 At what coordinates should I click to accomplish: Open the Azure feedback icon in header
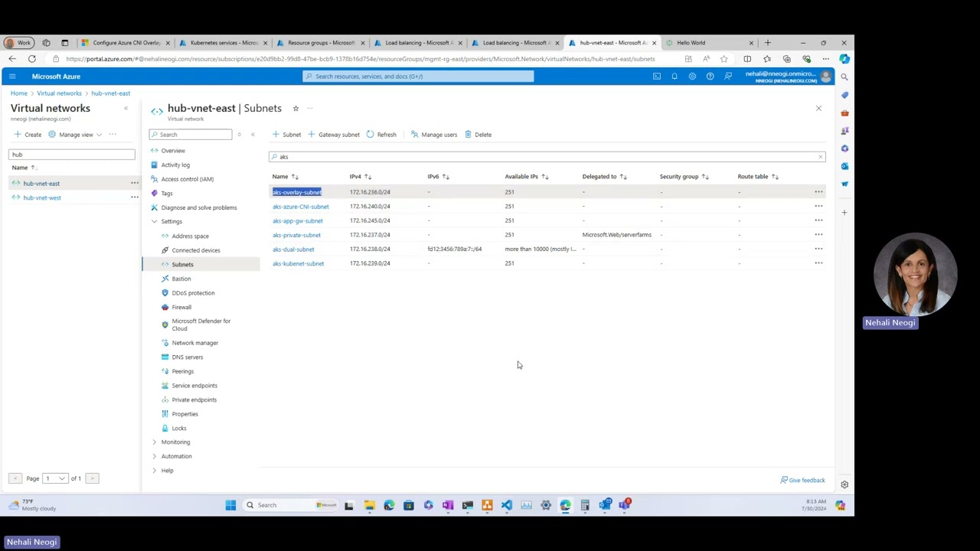(x=728, y=77)
